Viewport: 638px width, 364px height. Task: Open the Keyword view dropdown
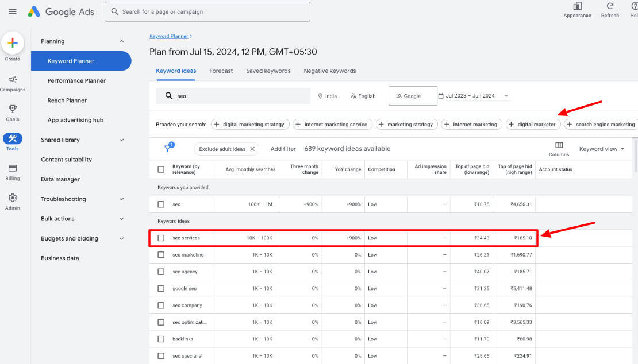pyautogui.click(x=602, y=149)
